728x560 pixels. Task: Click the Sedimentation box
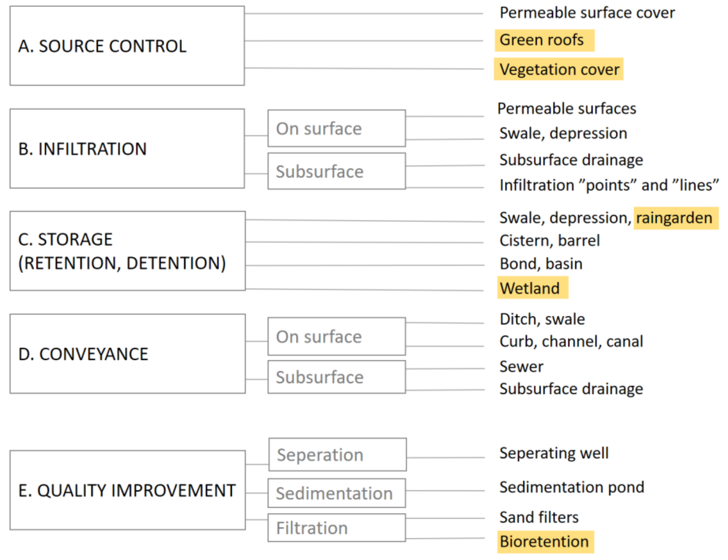point(337,493)
